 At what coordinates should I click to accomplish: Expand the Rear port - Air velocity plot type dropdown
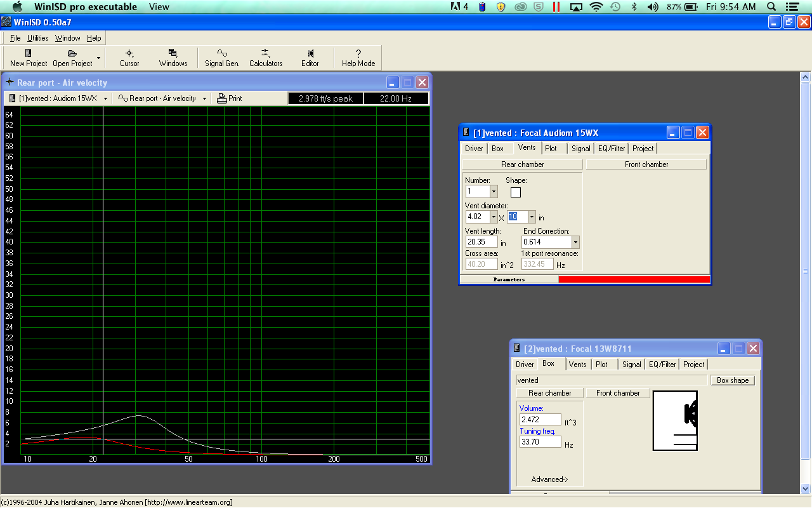[x=204, y=98]
